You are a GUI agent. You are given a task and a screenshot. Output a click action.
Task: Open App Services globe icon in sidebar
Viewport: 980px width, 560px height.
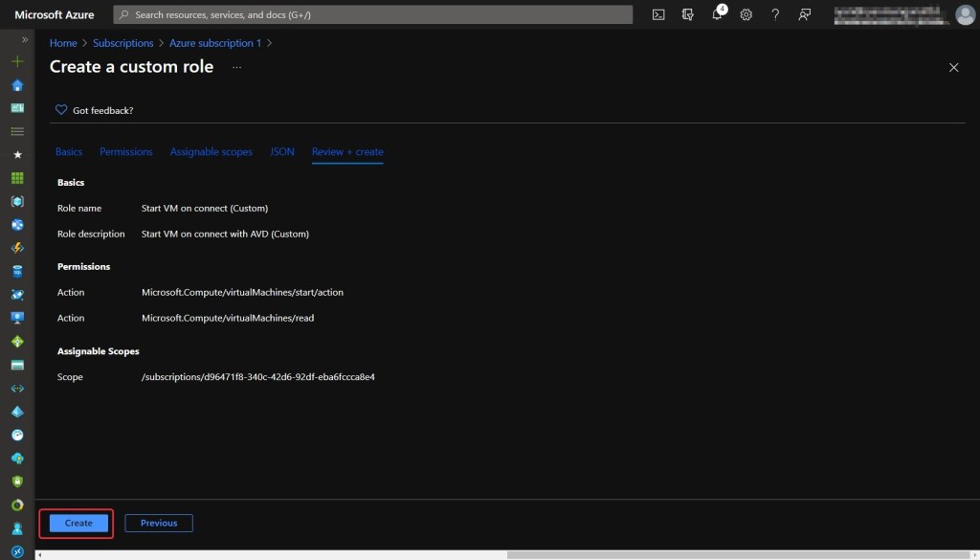[x=17, y=225]
